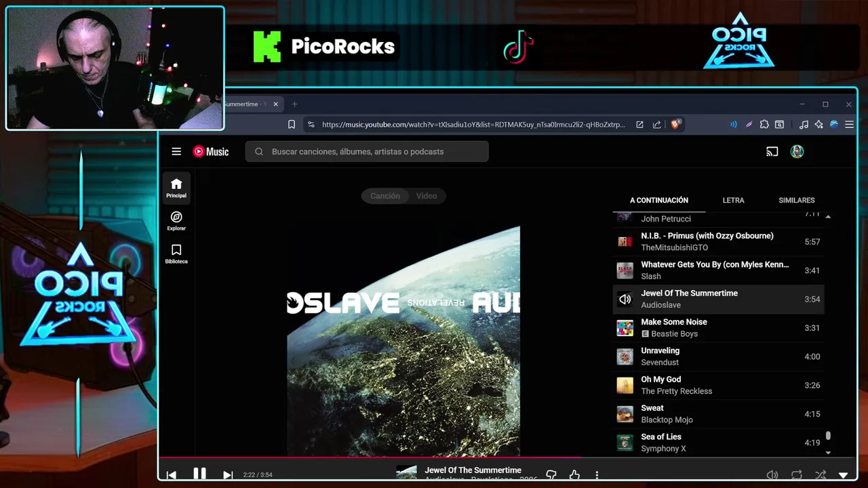
Task: Open Symphony X artist link
Action: (664, 449)
